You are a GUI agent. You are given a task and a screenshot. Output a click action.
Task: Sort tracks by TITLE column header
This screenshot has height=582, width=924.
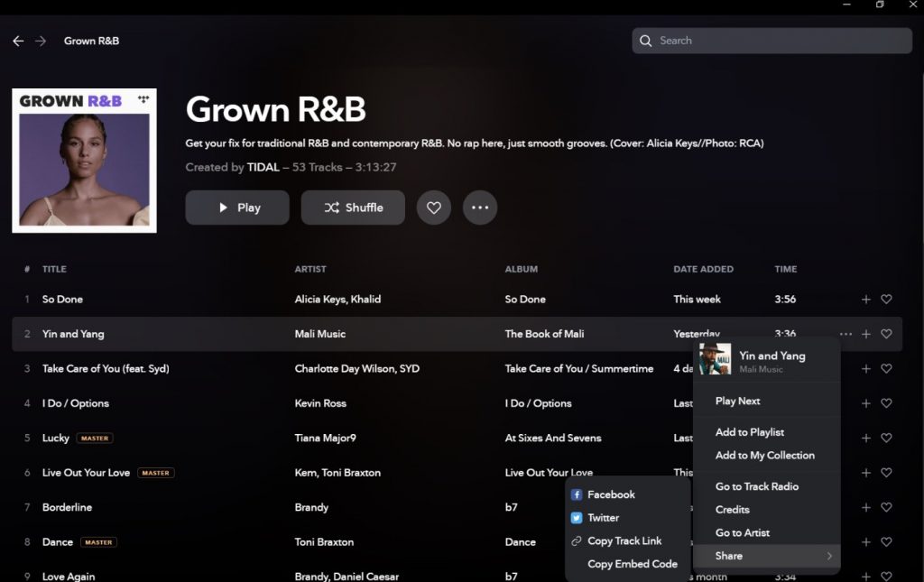click(54, 269)
